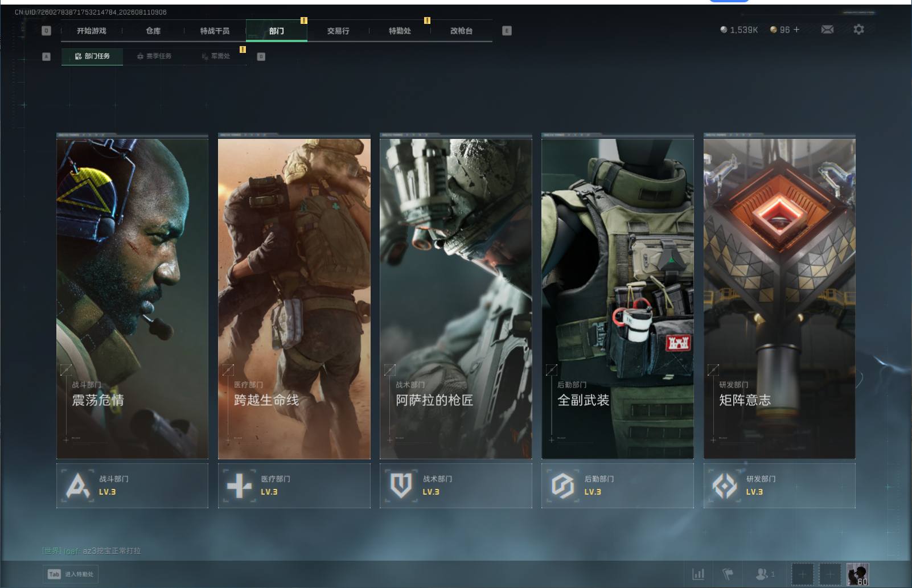This screenshot has height=588, width=912.
Task: Click the A key sub-tab icon
Action: click(47, 56)
